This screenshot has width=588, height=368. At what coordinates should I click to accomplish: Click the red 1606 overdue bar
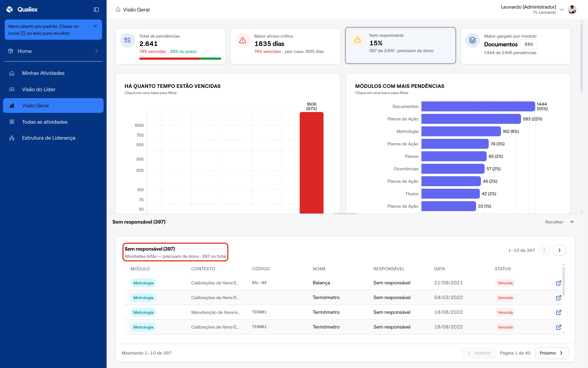click(312, 163)
